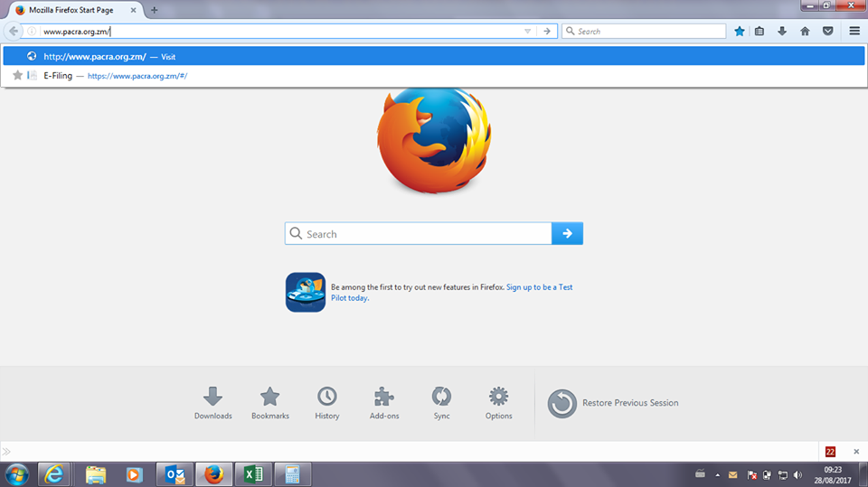Show bookmarks list toolbar icon
The image size is (868, 487).
click(759, 32)
